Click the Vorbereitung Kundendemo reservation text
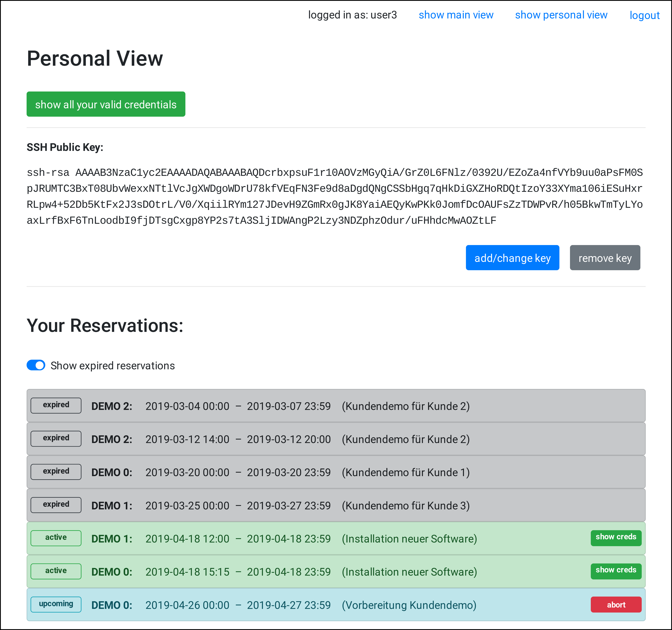This screenshot has width=672, height=630. (409, 605)
